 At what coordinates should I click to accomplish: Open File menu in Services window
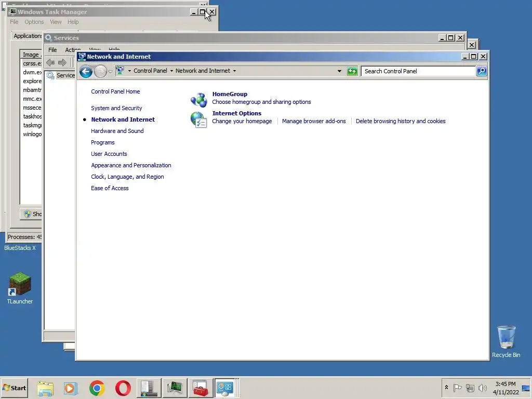click(x=52, y=49)
